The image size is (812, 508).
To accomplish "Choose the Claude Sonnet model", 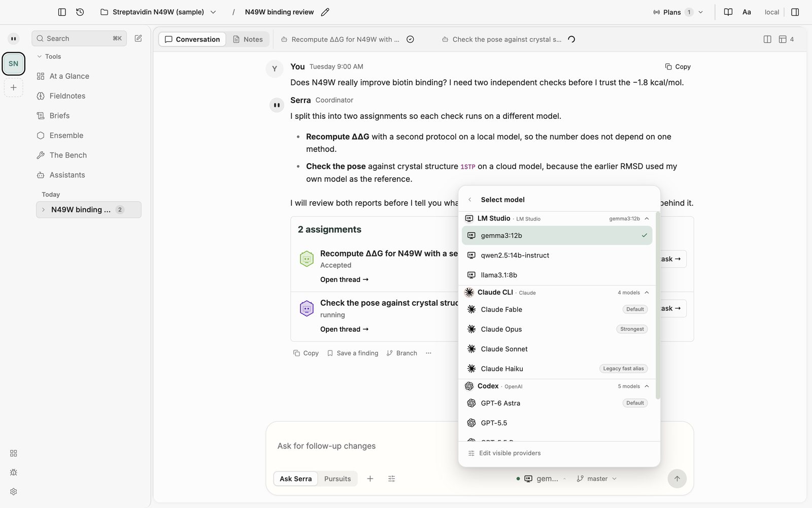I will tap(557, 349).
